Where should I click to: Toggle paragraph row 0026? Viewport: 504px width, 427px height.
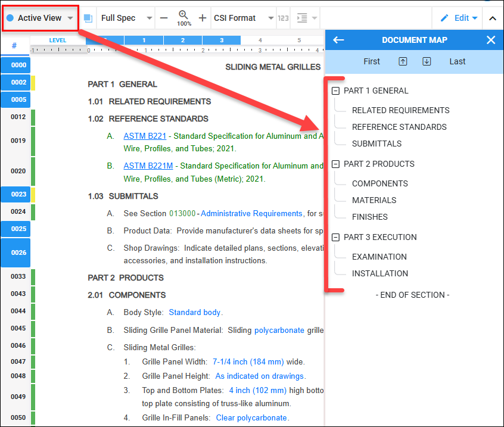tap(15, 253)
